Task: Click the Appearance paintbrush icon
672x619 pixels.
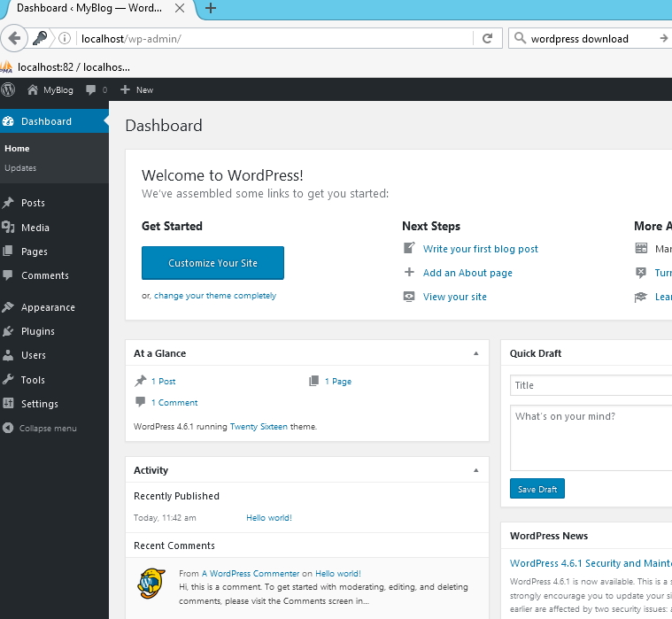Action: click(x=8, y=307)
